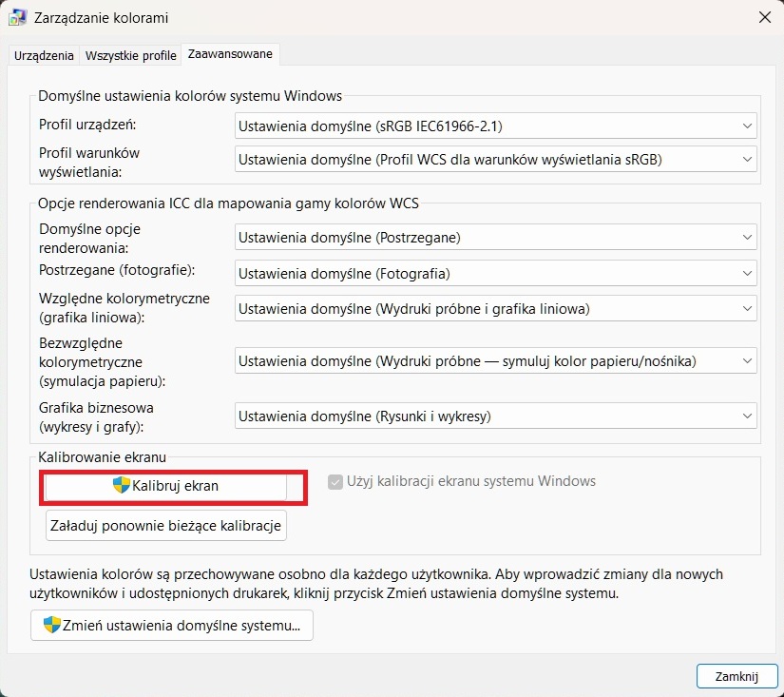Viewport: 784px width, 697px height.
Task: Expand the Grafika biznesowa dropdown
Action: coord(495,415)
